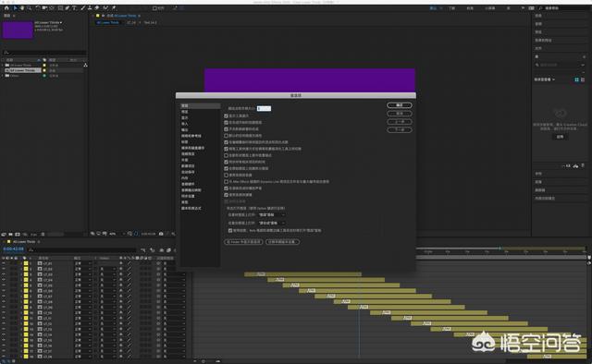Click the OK (确定) button in preferences

pos(399,105)
